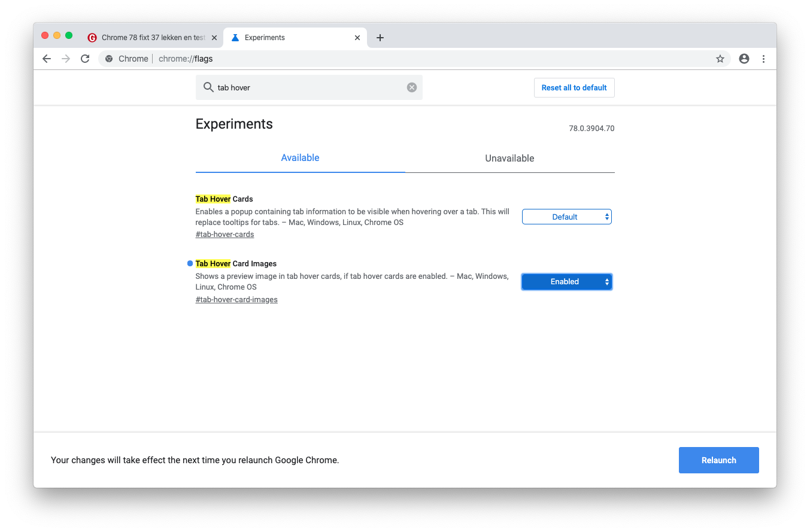Click the browser forward arrow
This screenshot has width=810, height=532.
point(66,59)
